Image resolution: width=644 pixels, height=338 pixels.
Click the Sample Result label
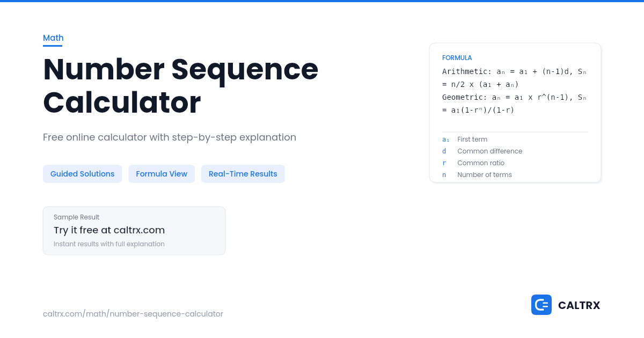tap(76, 217)
